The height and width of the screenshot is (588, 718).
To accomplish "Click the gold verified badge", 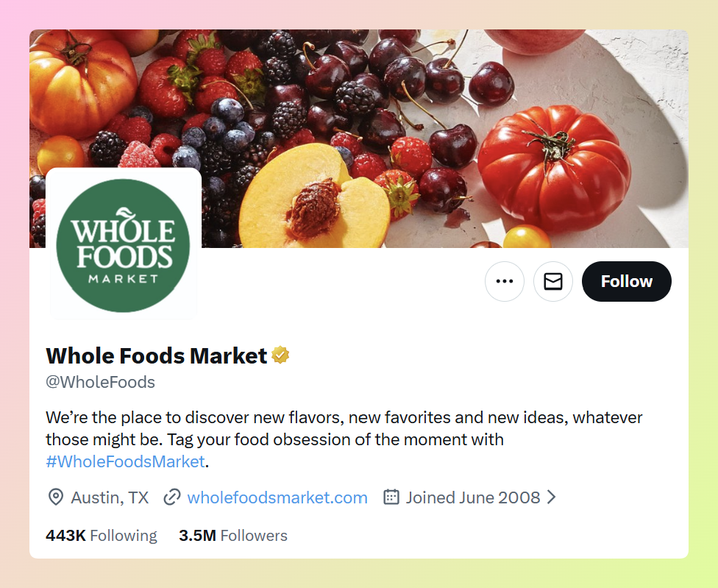I will tap(281, 355).
